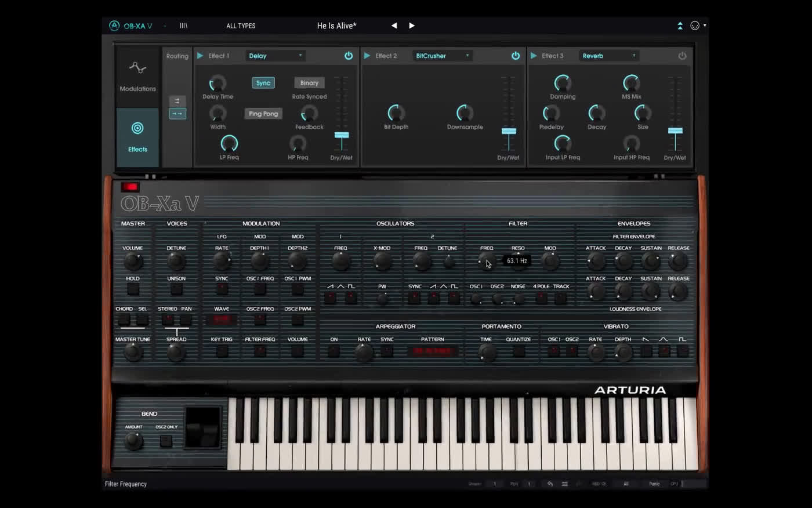Select oscillator 2 sawtooth waveform button

(433, 297)
